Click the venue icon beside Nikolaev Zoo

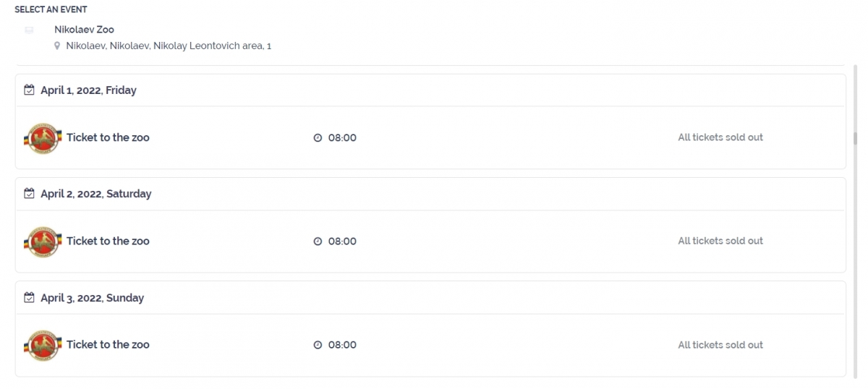click(x=29, y=30)
